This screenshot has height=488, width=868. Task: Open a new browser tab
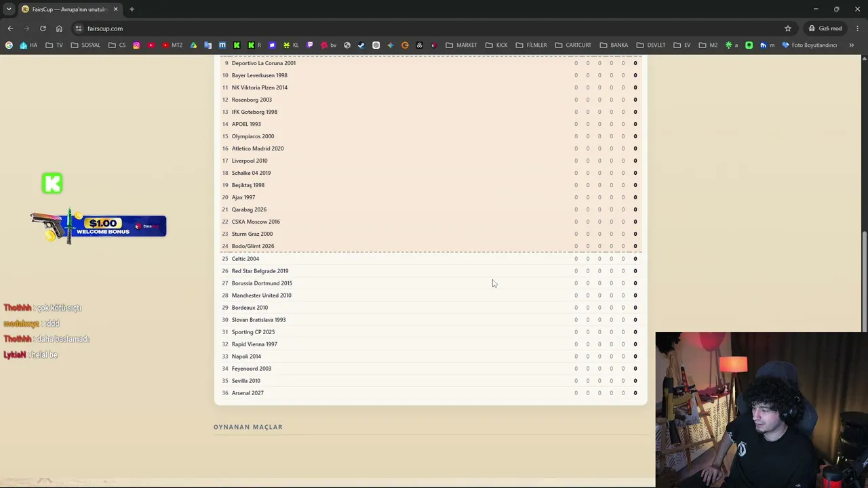tap(132, 9)
